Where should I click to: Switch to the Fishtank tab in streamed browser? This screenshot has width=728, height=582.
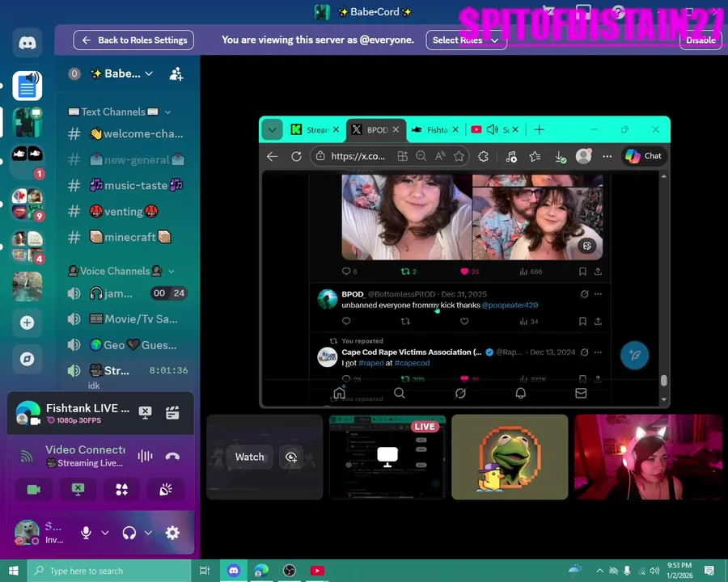tap(434, 130)
